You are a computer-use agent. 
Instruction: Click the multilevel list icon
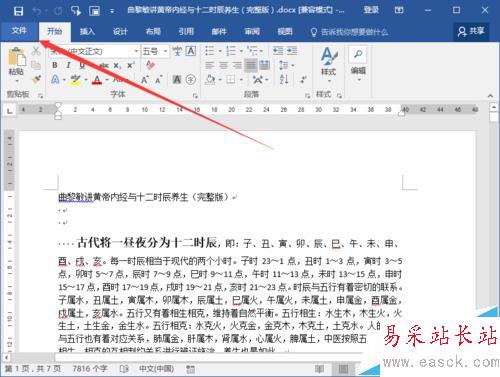(252, 51)
